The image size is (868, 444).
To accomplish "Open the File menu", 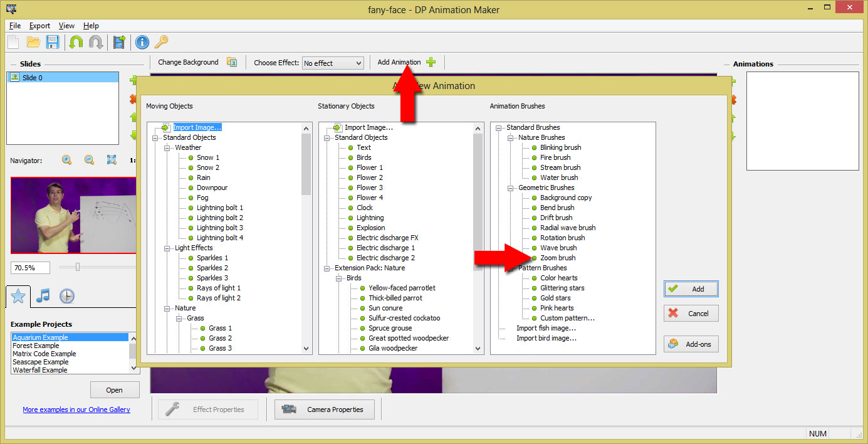I will (15, 26).
